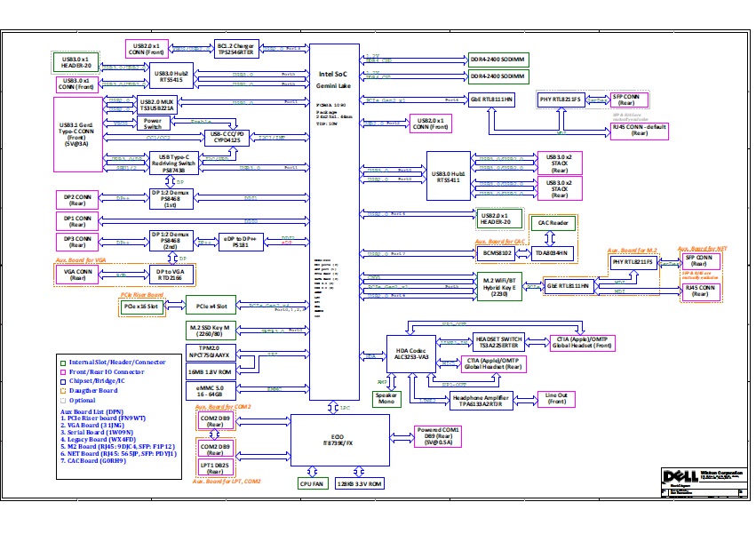The height and width of the screenshot is (534, 756).
Task: Click the Aux. Board for VGA label
Action: pos(82,260)
